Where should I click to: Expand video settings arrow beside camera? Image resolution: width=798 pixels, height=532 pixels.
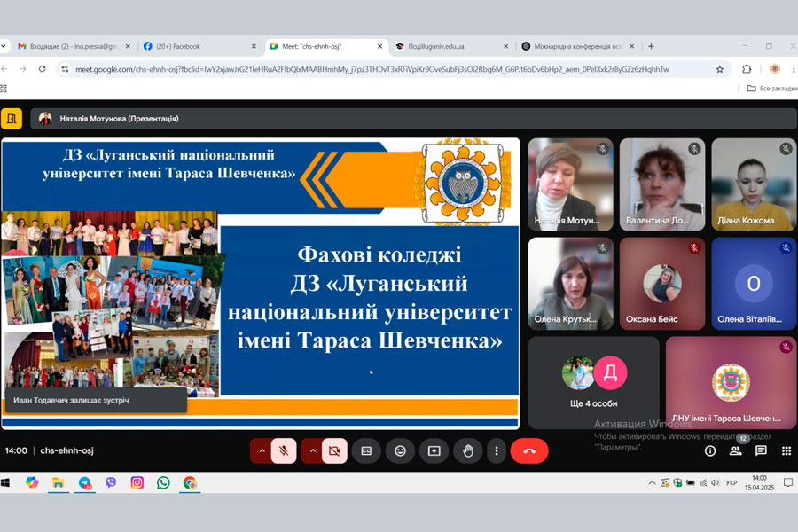[x=311, y=450]
